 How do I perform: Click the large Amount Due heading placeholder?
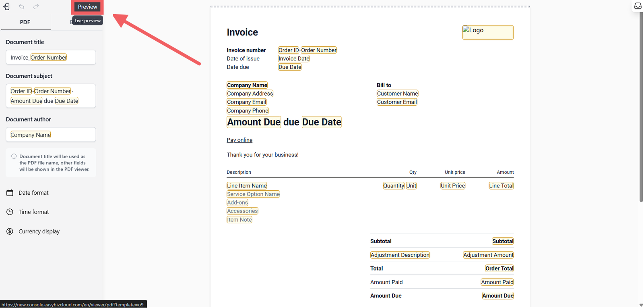click(x=254, y=122)
